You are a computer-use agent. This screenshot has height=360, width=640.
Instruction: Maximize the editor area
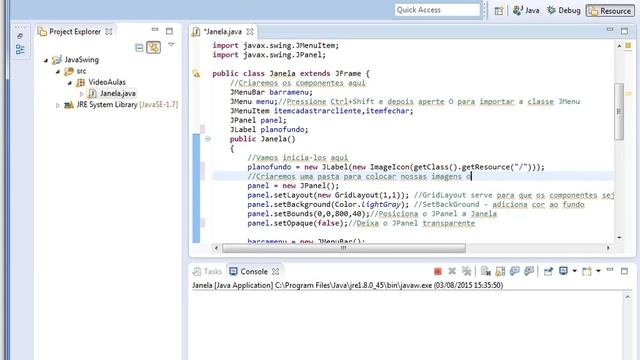(x=624, y=31)
